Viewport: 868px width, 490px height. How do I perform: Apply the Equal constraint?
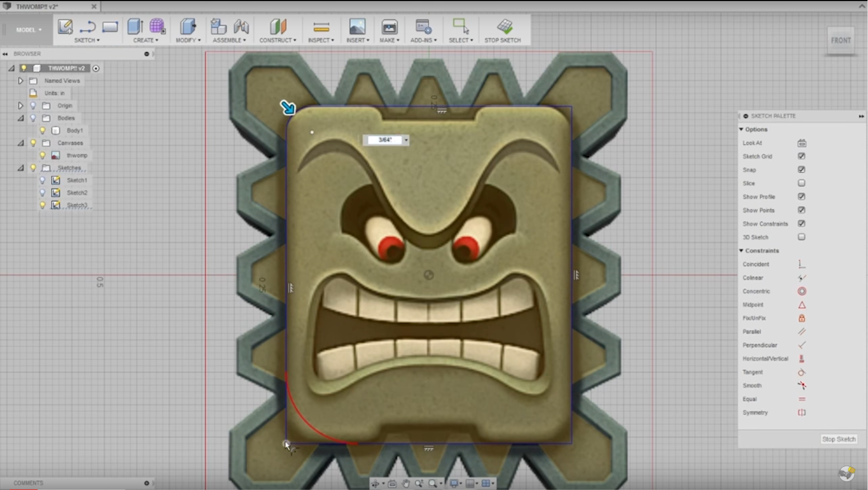[802, 399]
